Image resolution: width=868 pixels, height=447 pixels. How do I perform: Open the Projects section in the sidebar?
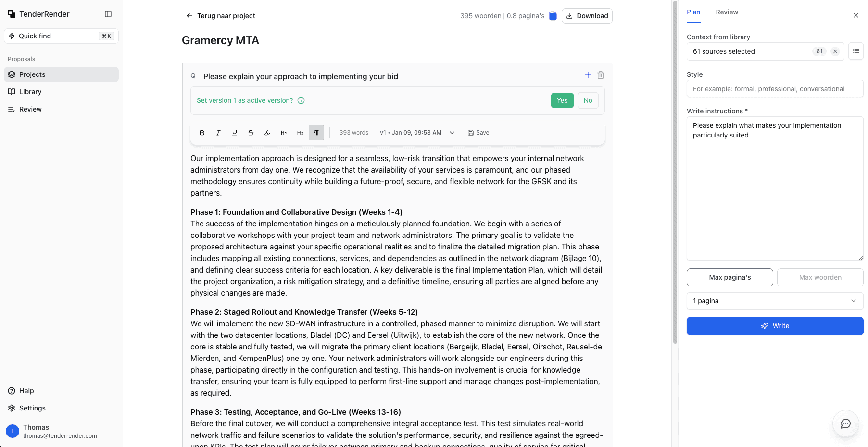32,74
